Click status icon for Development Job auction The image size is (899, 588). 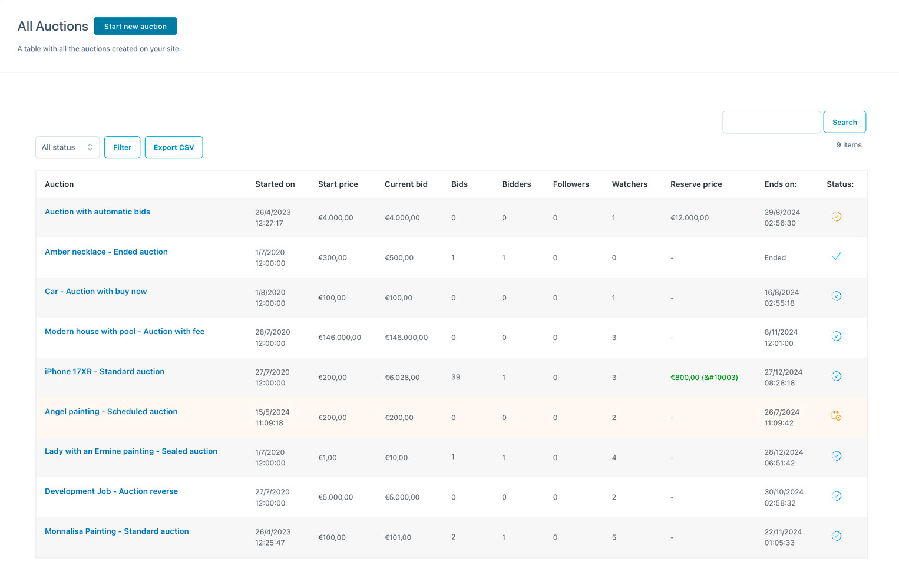tap(836, 496)
